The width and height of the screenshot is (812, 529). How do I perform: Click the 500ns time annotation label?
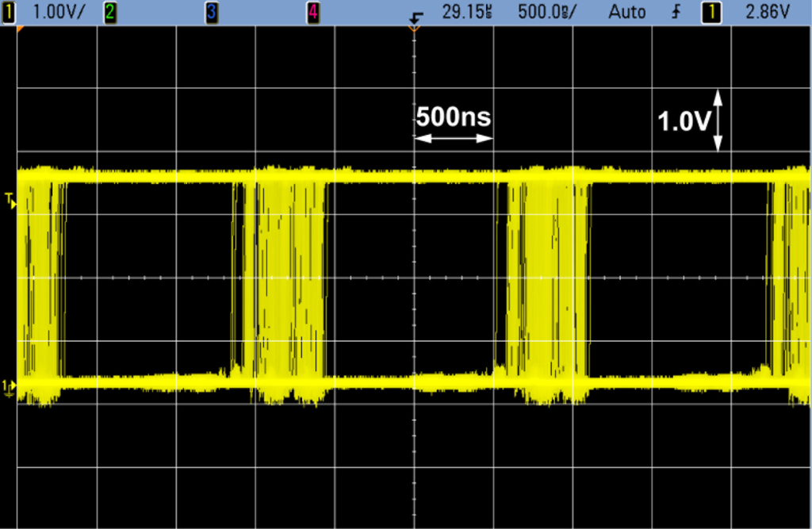click(x=454, y=117)
